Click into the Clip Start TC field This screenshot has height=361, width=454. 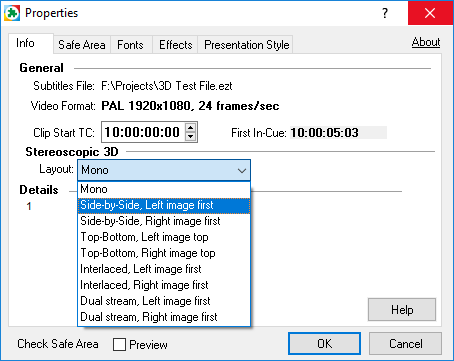(143, 132)
